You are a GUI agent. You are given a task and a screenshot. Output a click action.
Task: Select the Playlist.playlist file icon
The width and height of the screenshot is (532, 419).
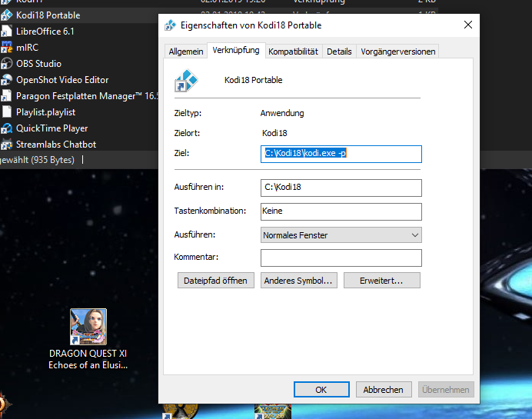[x=6, y=112]
